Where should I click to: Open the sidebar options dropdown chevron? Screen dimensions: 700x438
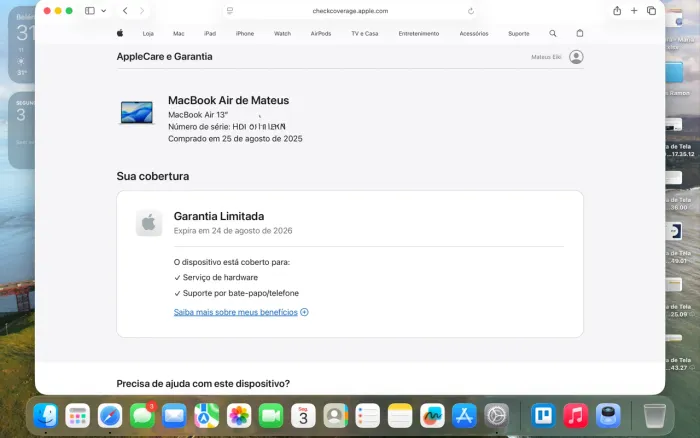pos(104,11)
